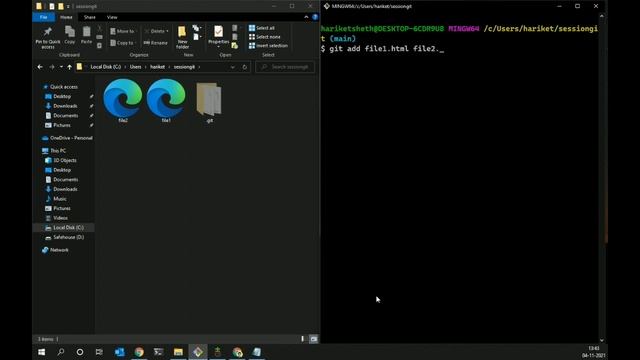Click the Forward arrow in Explorer

pos(52,67)
